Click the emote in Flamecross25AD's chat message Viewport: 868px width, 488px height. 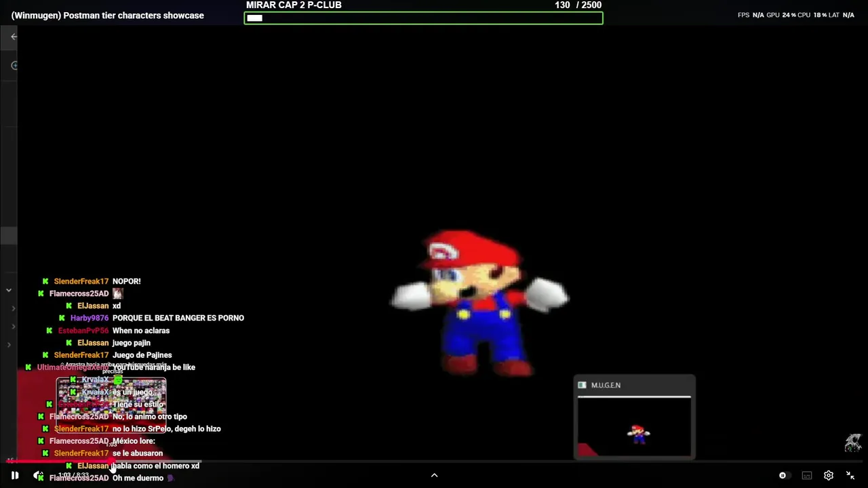[117, 293]
